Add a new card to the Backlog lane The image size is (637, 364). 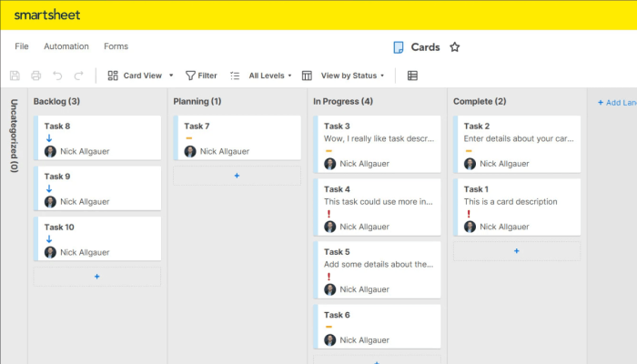(97, 277)
